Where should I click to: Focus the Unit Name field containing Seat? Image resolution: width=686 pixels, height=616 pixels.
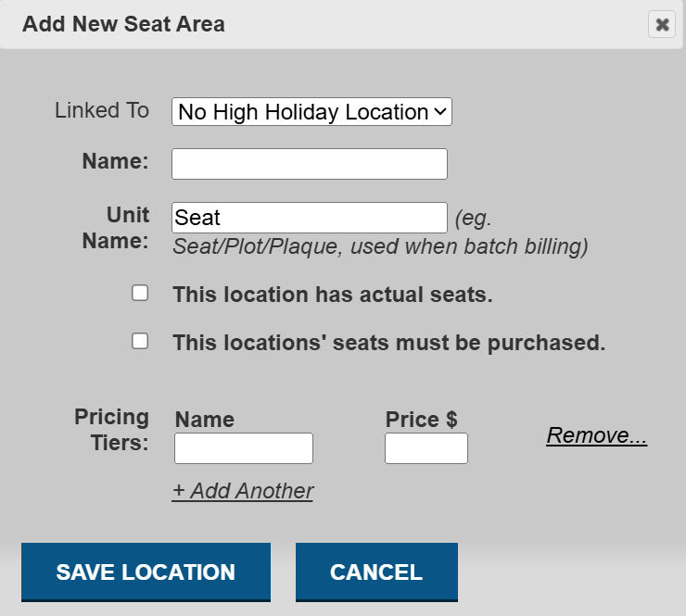coord(310,218)
